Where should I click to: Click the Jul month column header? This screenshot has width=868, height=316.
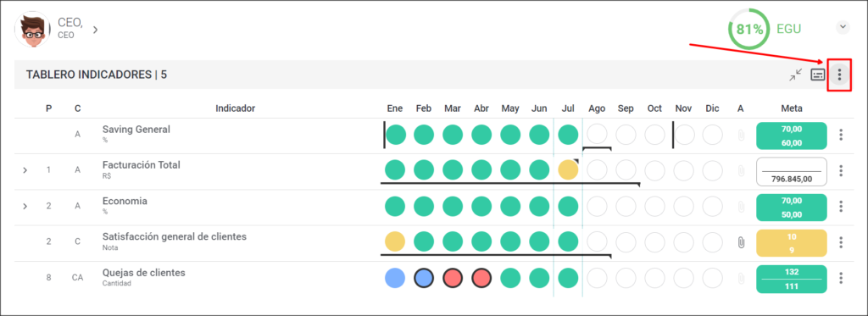[568, 108]
